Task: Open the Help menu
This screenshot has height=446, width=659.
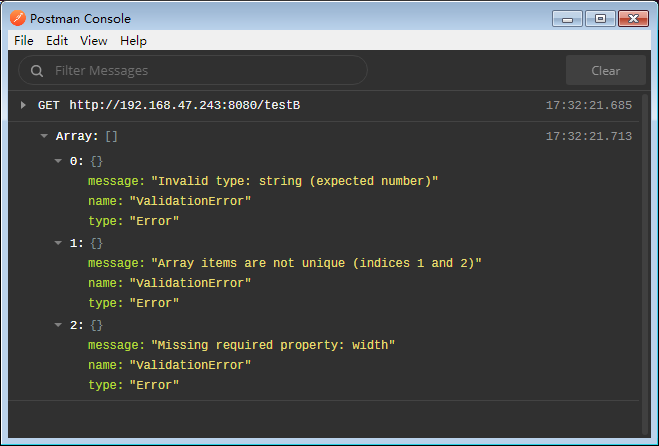Action: pyautogui.click(x=133, y=41)
